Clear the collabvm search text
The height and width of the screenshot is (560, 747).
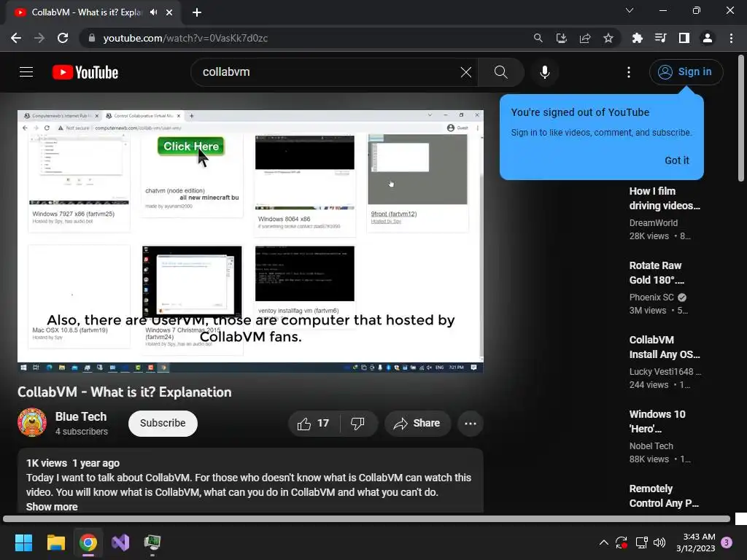466,72
